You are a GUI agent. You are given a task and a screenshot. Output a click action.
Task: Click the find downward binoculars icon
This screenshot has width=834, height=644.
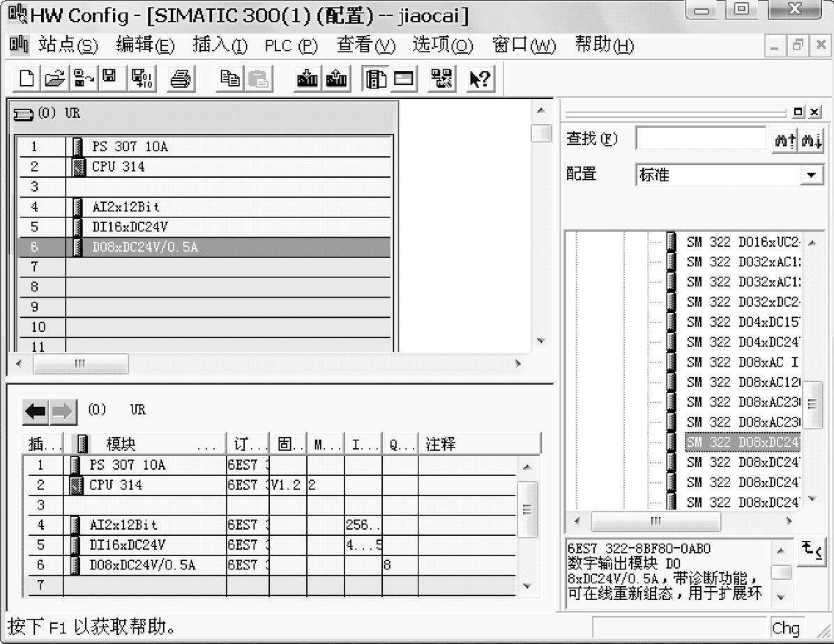point(811,140)
